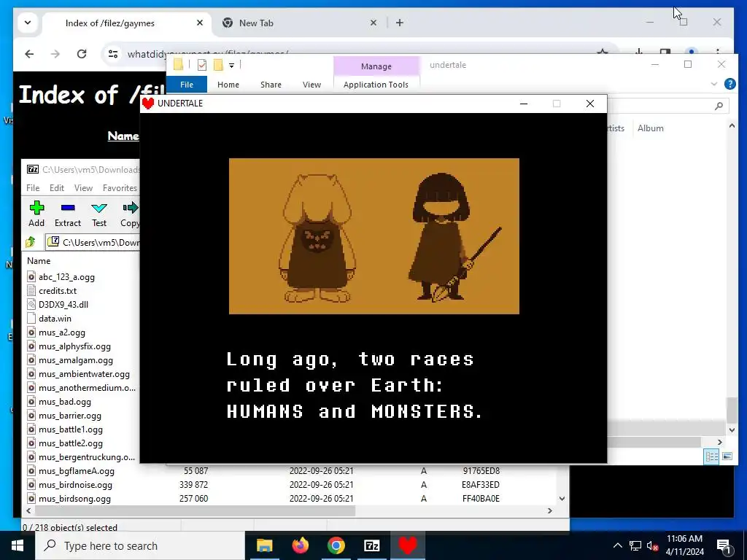The height and width of the screenshot is (560, 747).
Task: Switch Explorer to large icons view
Action: [727, 456]
